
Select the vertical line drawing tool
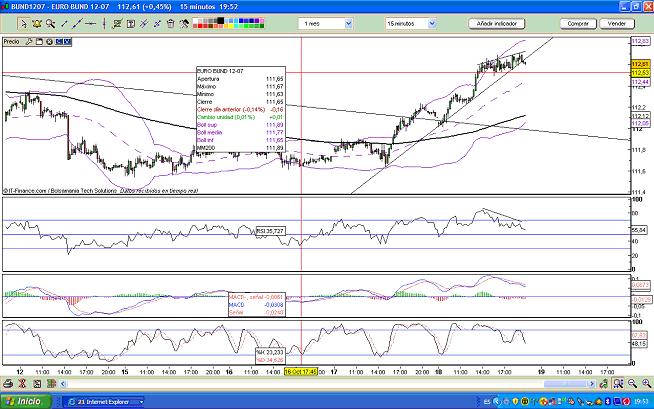tap(104, 24)
